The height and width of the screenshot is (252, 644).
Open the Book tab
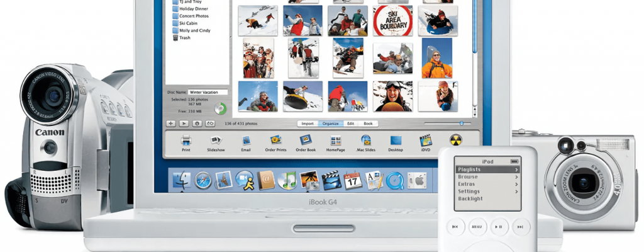[368, 123]
